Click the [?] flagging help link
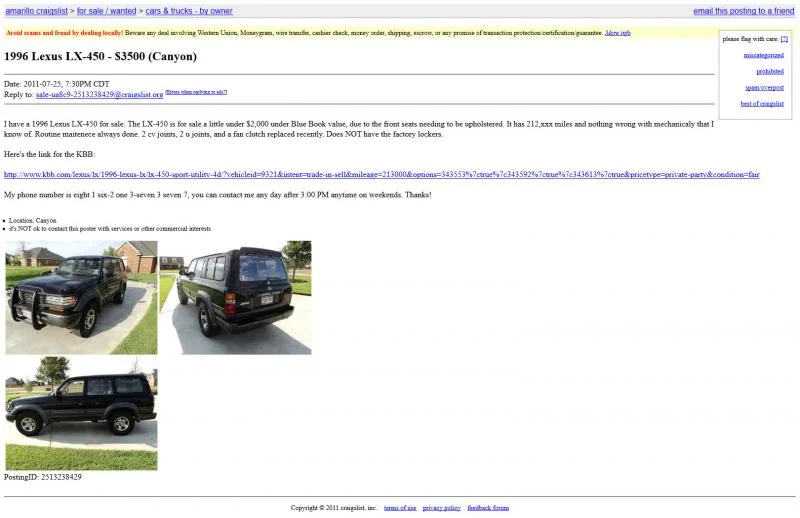This screenshot has width=800, height=518. pos(784,39)
